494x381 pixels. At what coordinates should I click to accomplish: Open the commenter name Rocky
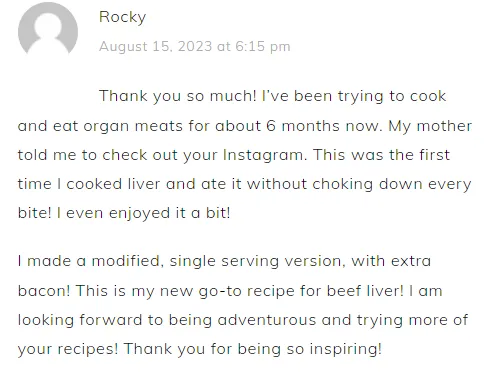[122, 17]
